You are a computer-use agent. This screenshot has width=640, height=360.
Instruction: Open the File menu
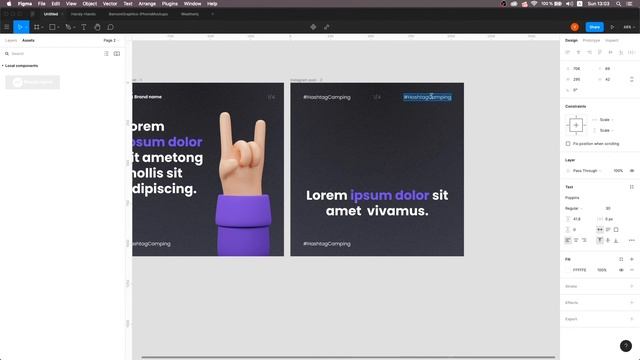pyautogui.click(x=42, y=4)
